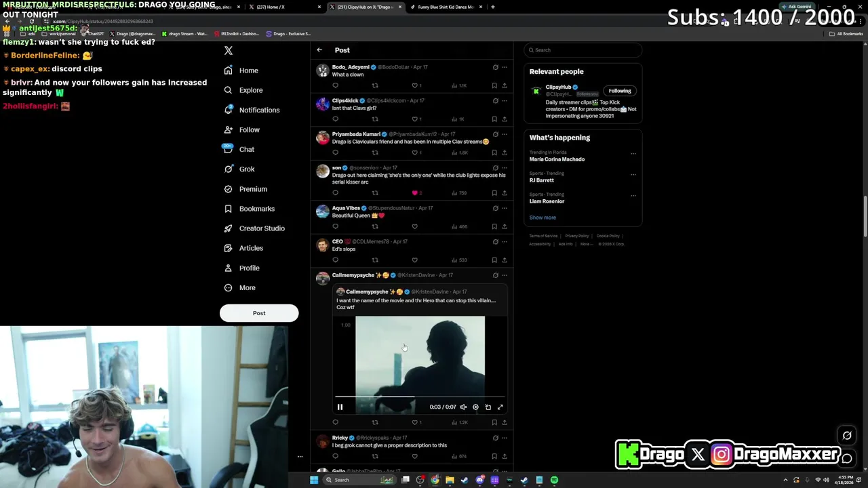Go back using the Post header arrow

tap(319, 50)
